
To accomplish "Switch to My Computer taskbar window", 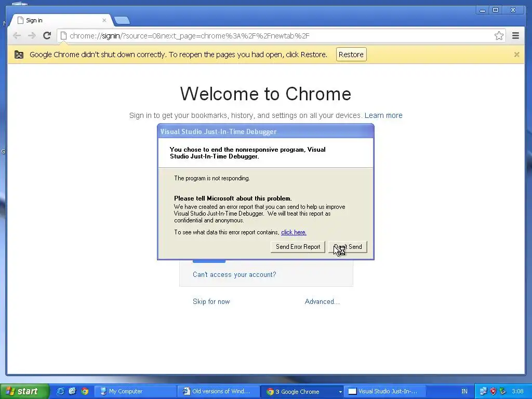I will tap(135, 392).
